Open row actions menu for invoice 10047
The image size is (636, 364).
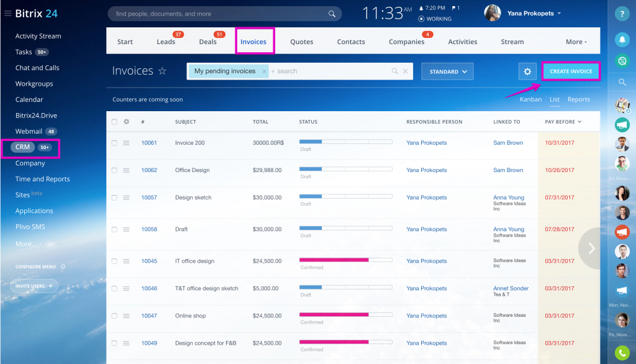pyautogui.click(x=126, y=316)
